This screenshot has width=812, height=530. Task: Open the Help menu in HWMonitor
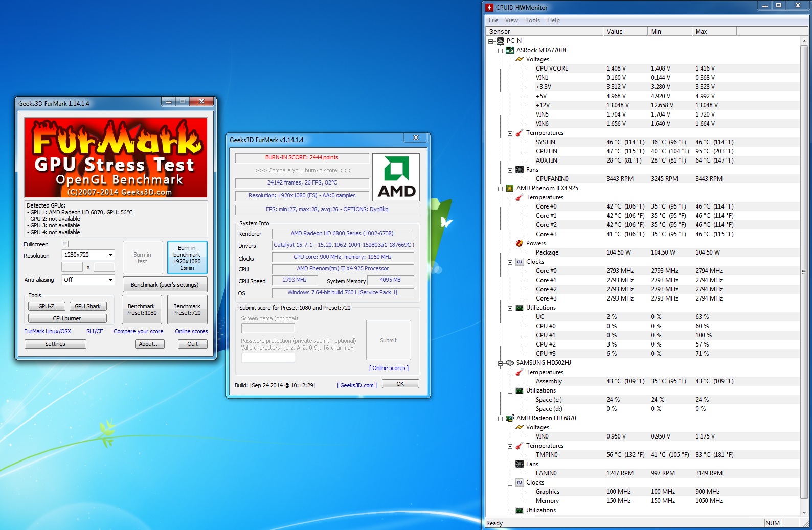point(553,20)
